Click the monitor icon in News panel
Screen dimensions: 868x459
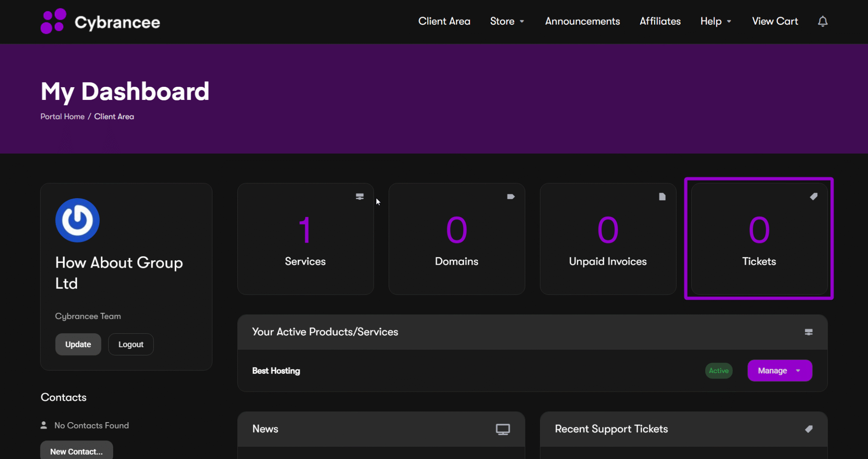[x=503, y=429]
